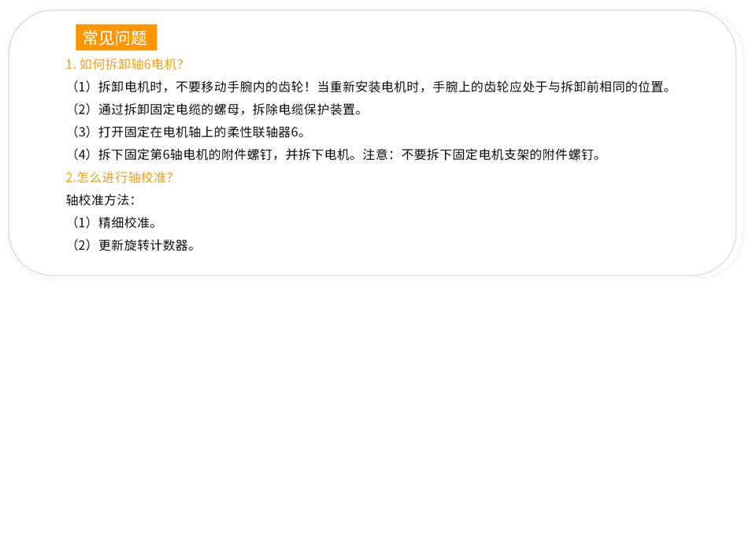Image resolution: width=756 pixels, height=535 pixels.
Task: Click step (4) about removing axis 6 motor screws
Action: tap(336, 155)
